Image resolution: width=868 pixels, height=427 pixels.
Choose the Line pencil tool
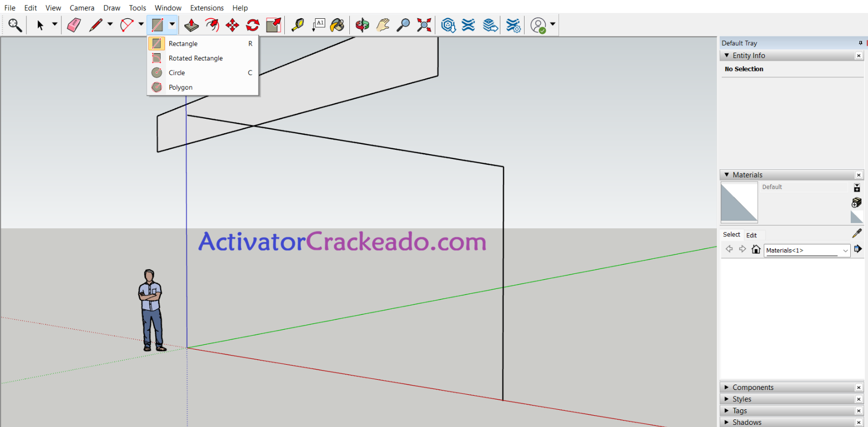(x=96, y=25)
